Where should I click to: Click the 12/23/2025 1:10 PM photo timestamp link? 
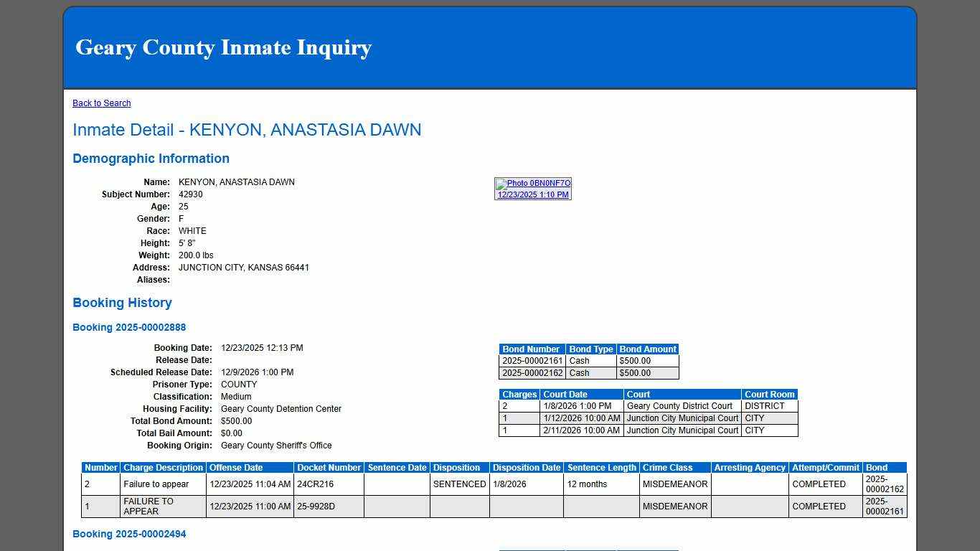tap(532, 194)
